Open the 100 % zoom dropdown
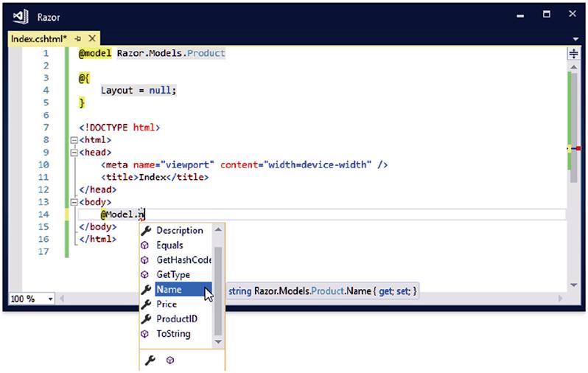 (x=50, y=299)
